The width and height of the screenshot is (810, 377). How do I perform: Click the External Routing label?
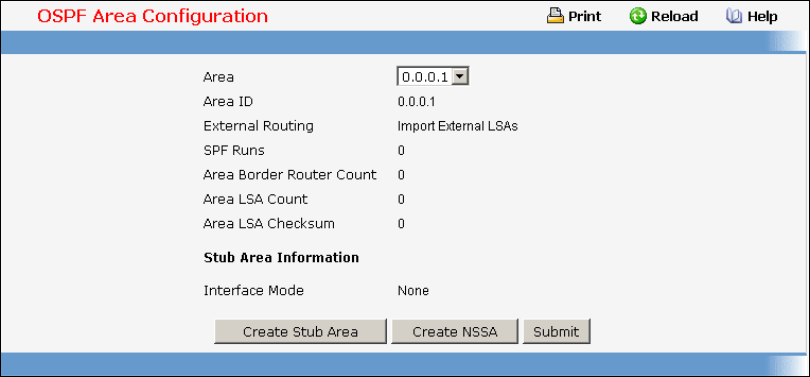[x=258, y=126]
